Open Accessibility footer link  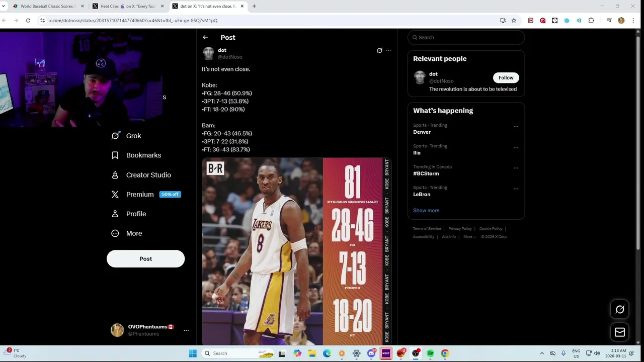[424, 237]
